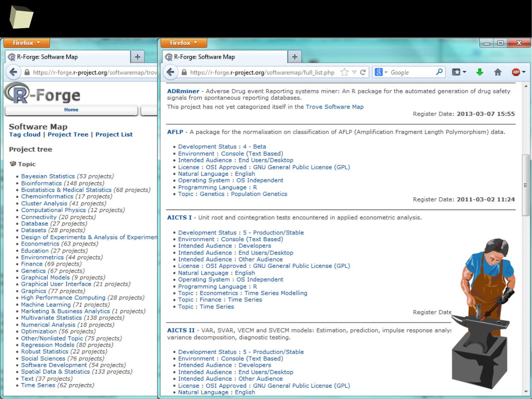Open a new tab in the left window
Screen dimensions: 532x399
[x=137, y=57]
